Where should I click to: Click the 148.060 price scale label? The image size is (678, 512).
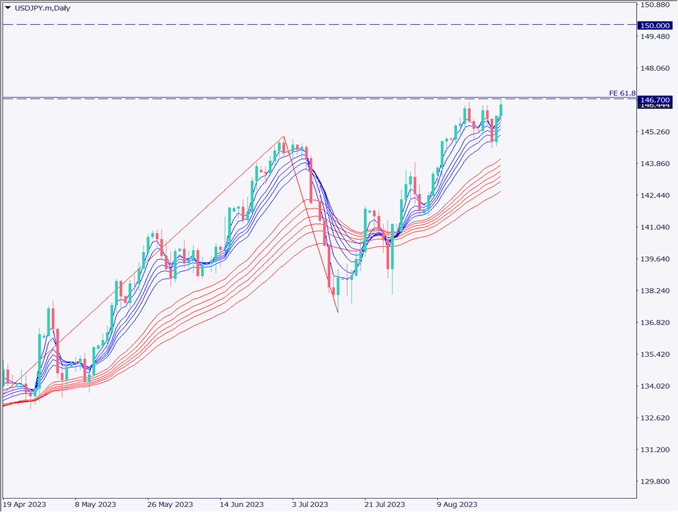point(654,69)
